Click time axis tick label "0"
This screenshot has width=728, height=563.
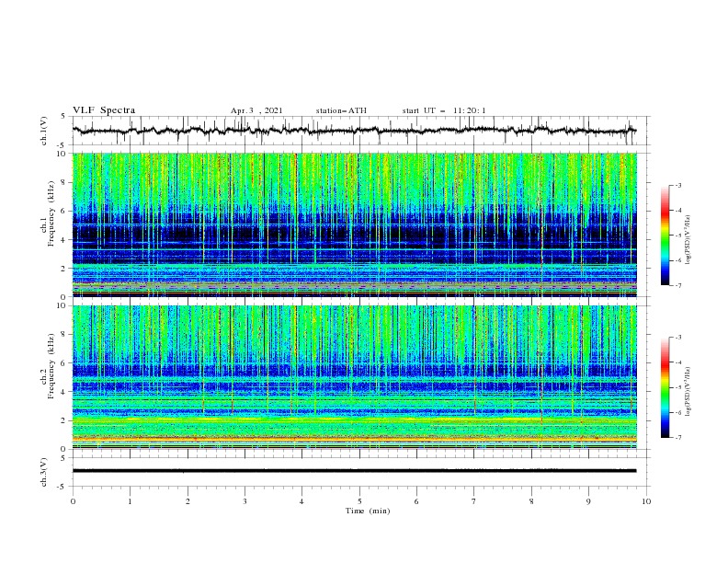coord(73,501)
